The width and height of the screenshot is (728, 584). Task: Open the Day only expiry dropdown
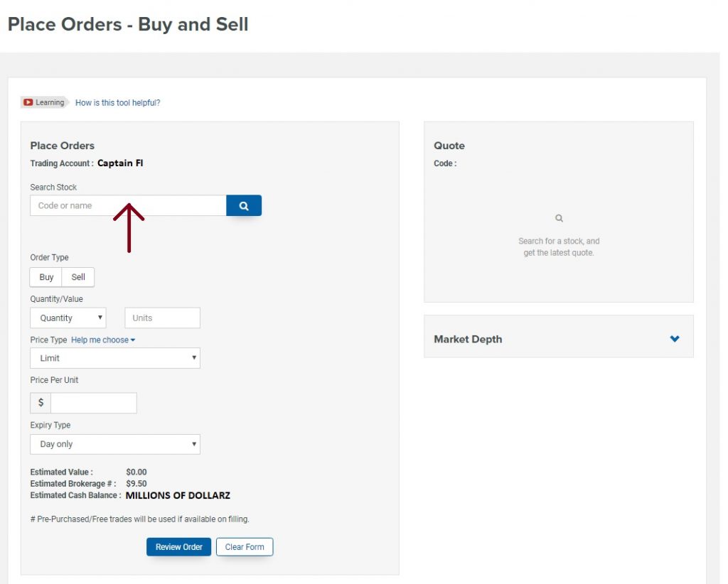[x=115, y=444]
